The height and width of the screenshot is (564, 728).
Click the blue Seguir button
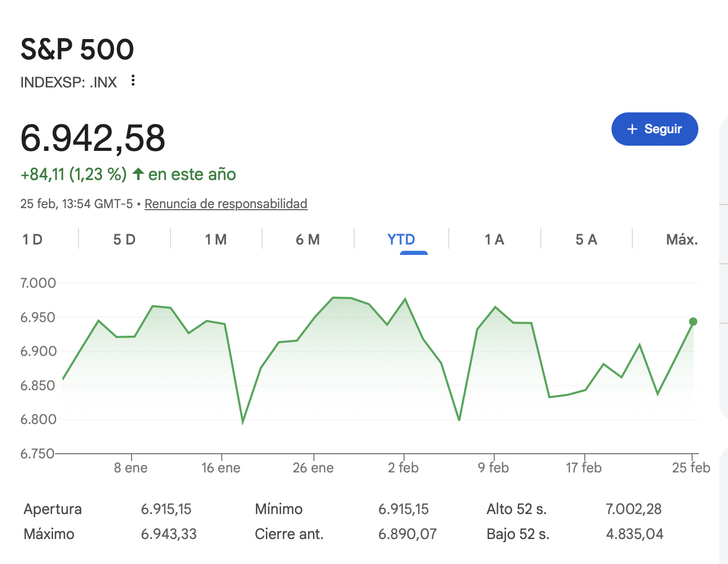654,129
